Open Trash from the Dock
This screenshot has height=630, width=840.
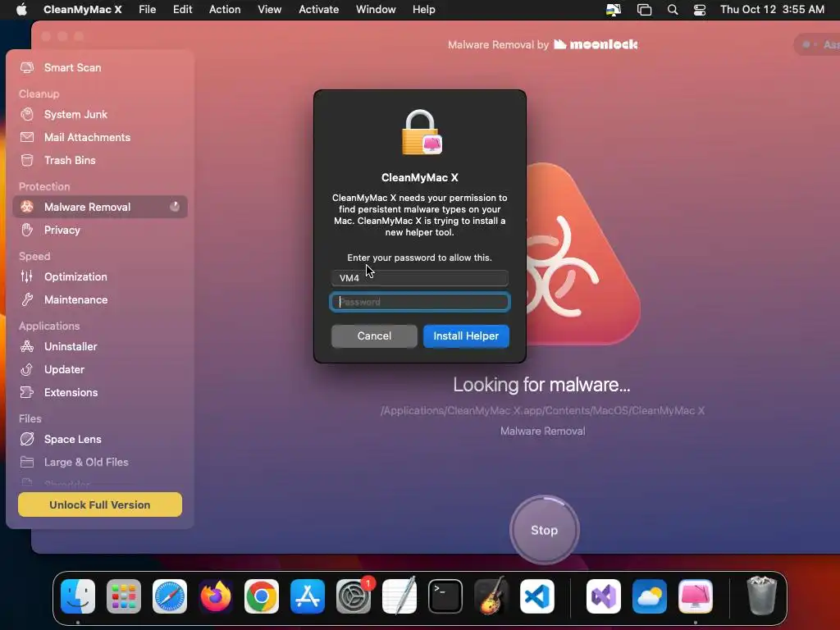pos(761,596)
